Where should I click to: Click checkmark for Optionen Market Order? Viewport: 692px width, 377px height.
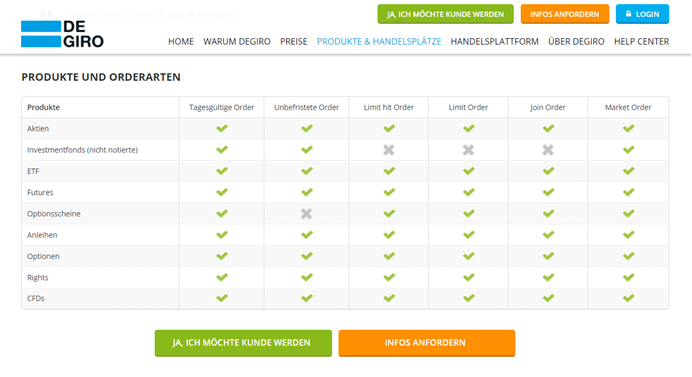pyautogui.click(x=628, y=256)
